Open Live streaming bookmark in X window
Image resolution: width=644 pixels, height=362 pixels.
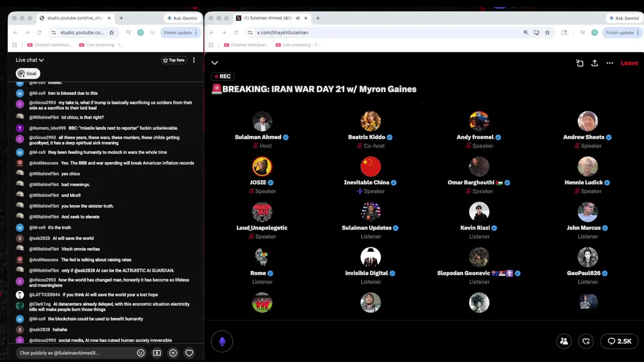click(298, 45)
